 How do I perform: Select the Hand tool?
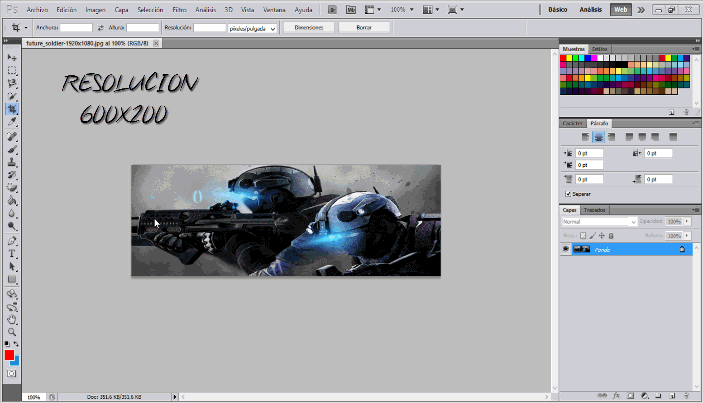pos(12,320)
